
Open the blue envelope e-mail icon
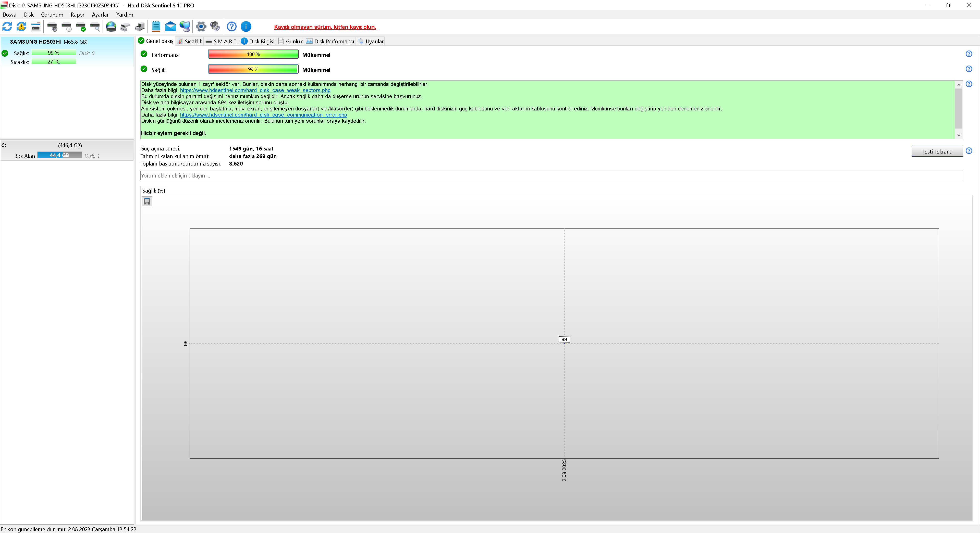(x=170, y=27)
